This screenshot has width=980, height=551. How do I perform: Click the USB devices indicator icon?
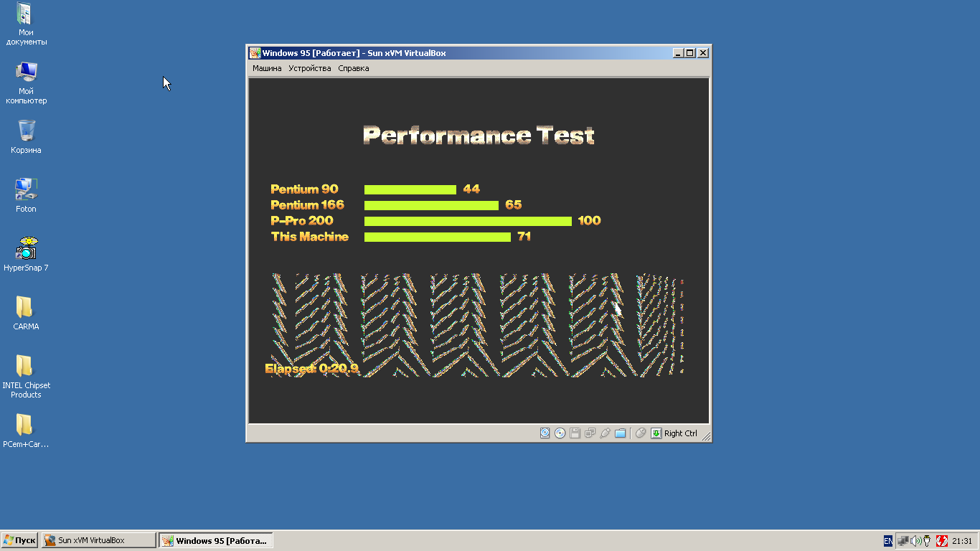pos(605,433)
